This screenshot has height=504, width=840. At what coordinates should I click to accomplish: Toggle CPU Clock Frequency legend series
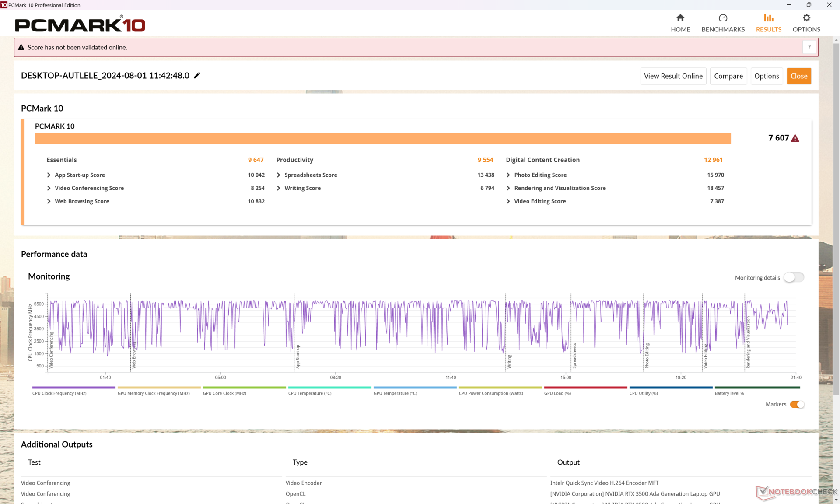coord(73,388)
